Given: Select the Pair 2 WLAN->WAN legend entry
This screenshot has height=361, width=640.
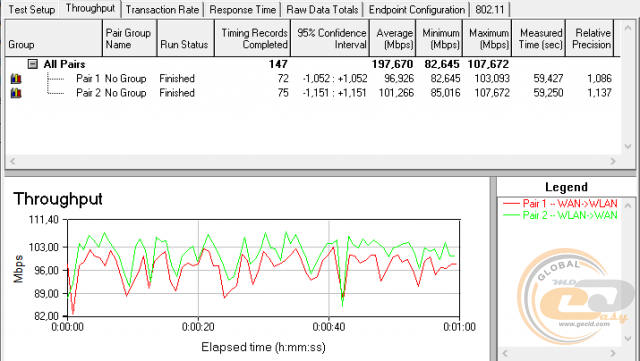Looking at the screenshot, I should pyautogui.click(x=560, y=215).
